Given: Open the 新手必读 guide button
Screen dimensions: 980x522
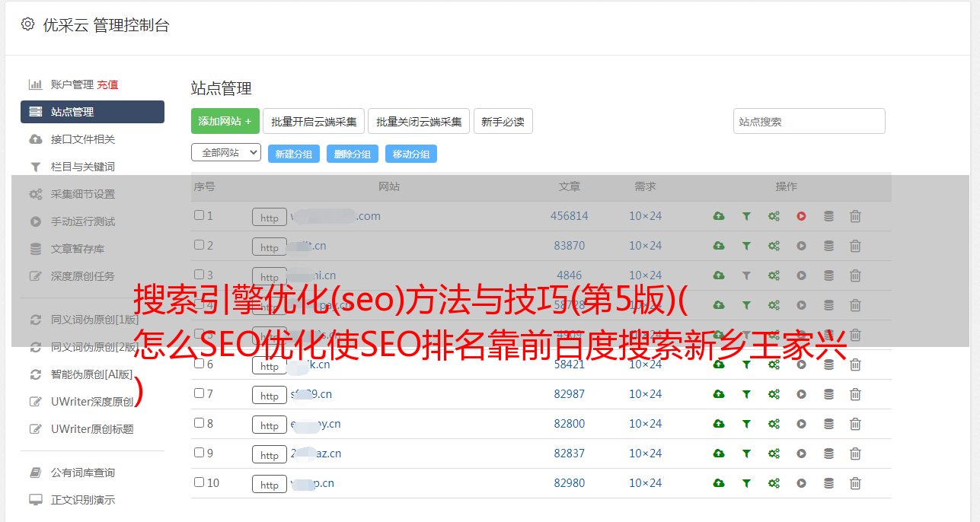Looking at the screenshot, I should 503,121.
